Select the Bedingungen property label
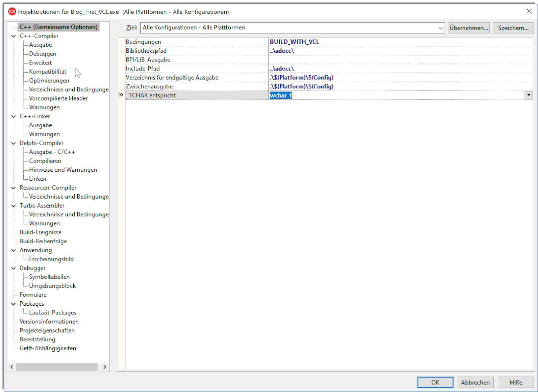The height and width of the screenshot is (392, 538). [x=143, y=42]
